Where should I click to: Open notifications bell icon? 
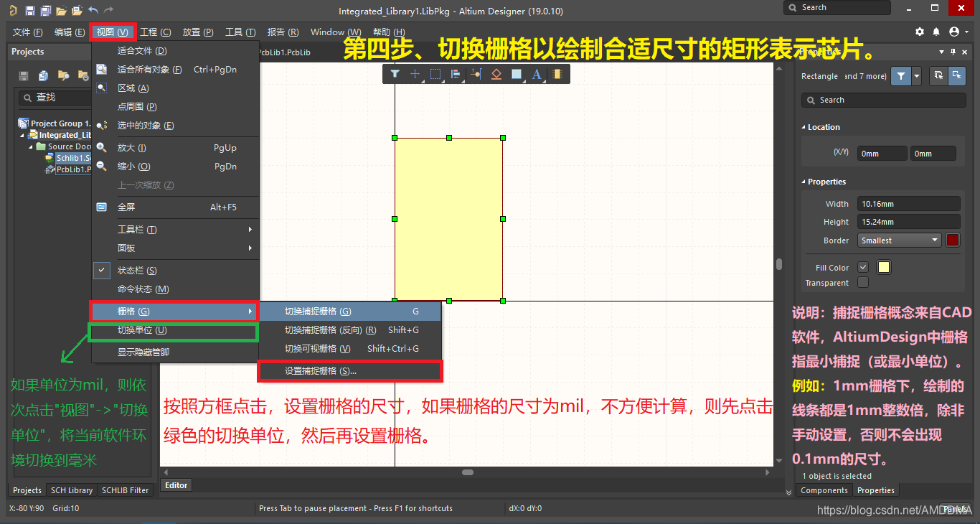936,32
